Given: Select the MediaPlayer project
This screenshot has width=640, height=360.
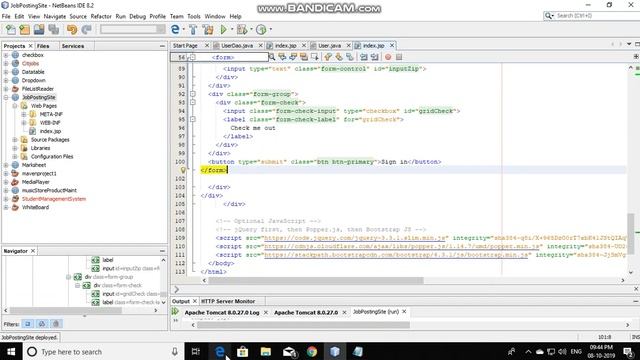Looking at the screenshot, I should point(36,182).
